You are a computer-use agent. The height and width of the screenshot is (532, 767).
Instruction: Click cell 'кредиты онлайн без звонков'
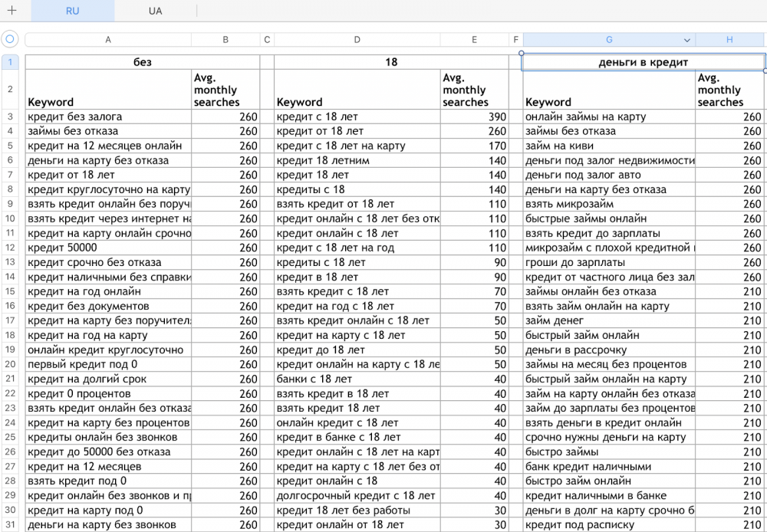pyautogui.click(x=108, y=437)
